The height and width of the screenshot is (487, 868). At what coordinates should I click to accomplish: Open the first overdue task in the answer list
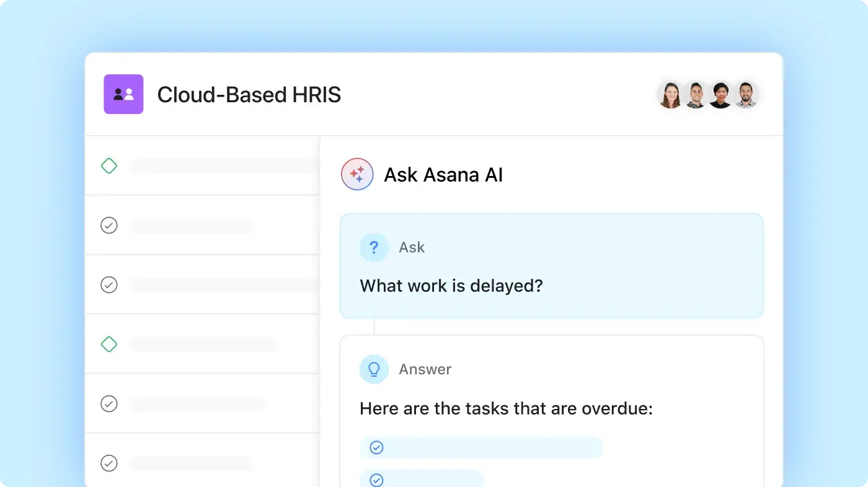click(481, 447)
